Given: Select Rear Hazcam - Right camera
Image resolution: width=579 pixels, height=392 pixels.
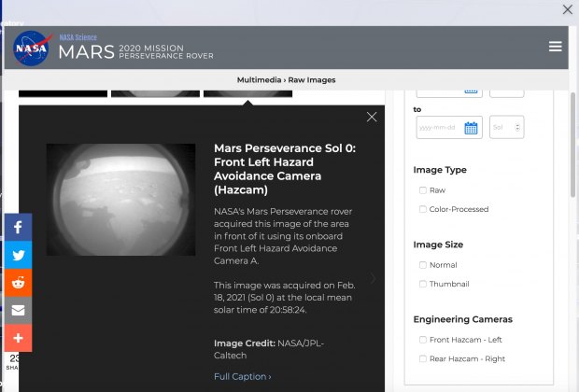Looking at the screenshot, I should (x=423, y=358).
